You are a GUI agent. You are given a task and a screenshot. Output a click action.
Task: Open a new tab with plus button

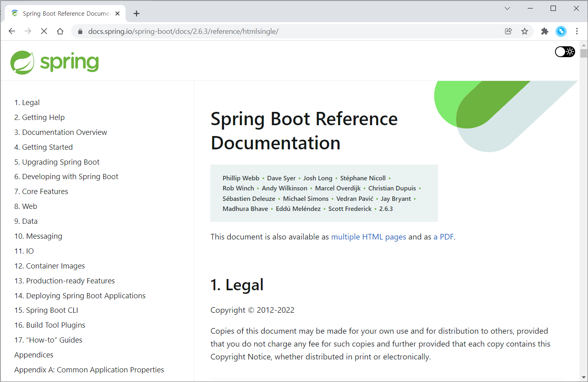tap(136, 14)
